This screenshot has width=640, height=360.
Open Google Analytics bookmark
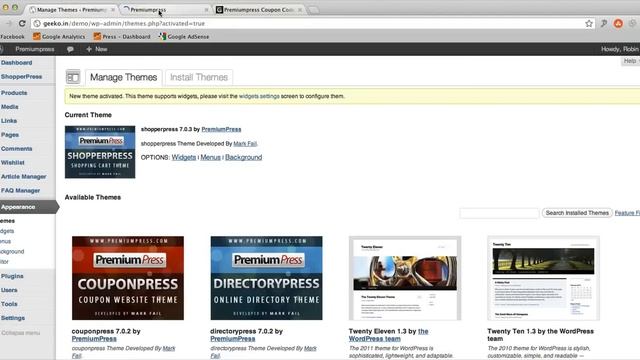(x=59, y=37)
